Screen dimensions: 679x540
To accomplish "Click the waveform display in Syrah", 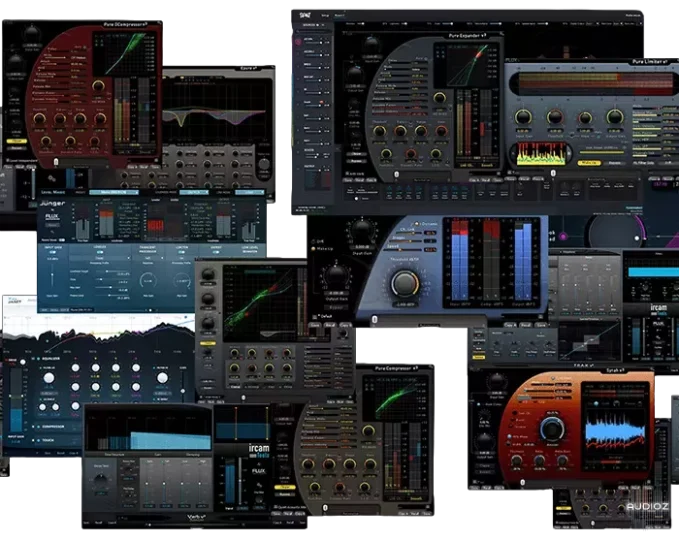I will (x=614, y=429).
